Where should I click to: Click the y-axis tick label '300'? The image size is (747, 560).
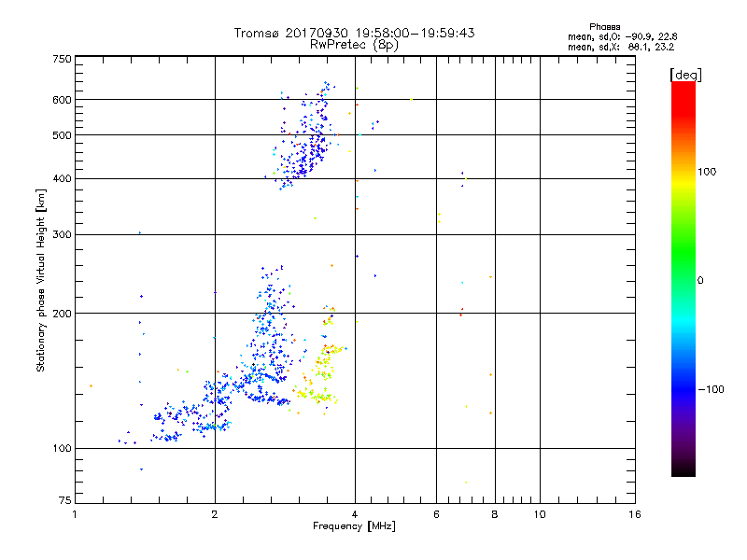coord(62,234)
